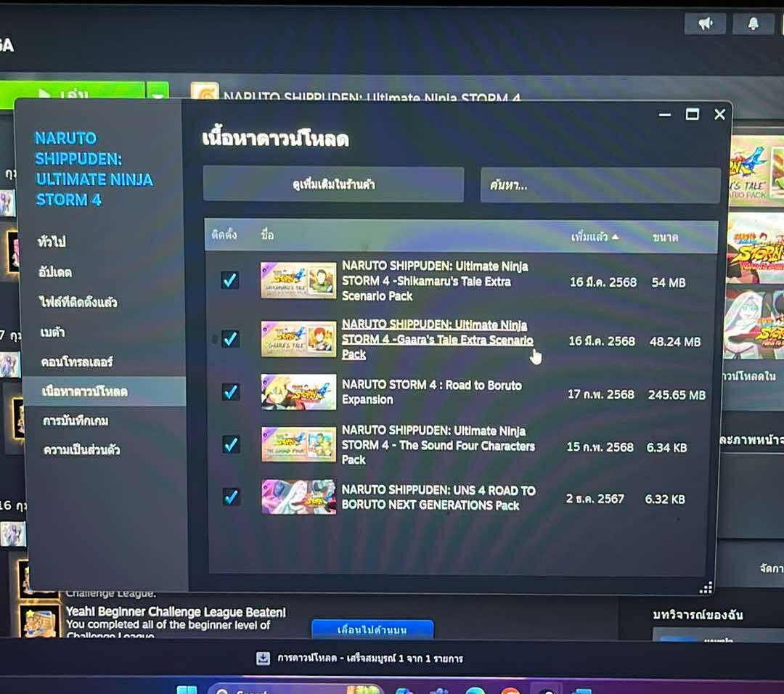The height and width of the screenshot is (694, 784).
Task: Click the Sound Four Characters Pack thumbnail
Action: point(299,444)
